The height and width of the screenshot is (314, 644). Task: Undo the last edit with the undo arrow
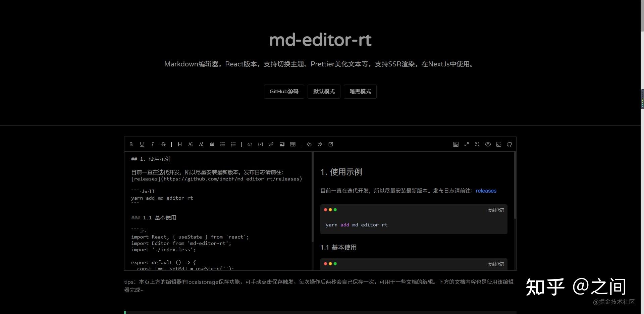coord(309,144)
